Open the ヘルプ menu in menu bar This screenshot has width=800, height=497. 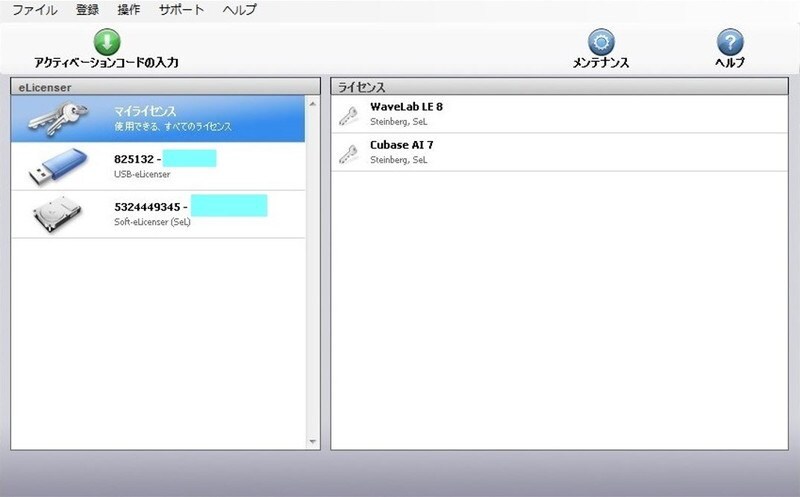pos(240,10)
